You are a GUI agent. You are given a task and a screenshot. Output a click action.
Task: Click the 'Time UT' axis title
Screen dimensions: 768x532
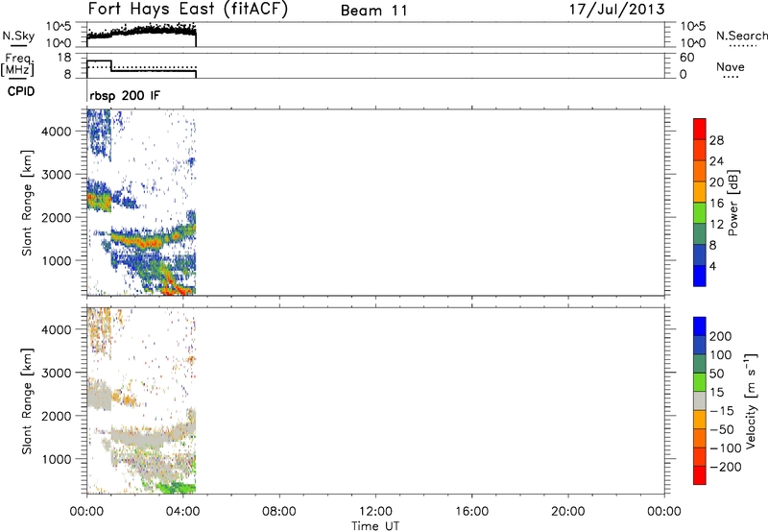pos(375,526)
